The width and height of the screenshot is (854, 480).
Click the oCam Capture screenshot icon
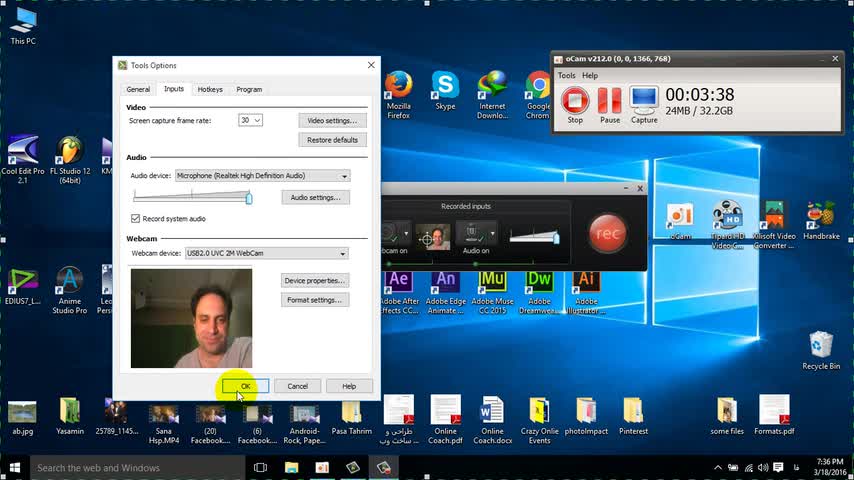tap(644, 105)
